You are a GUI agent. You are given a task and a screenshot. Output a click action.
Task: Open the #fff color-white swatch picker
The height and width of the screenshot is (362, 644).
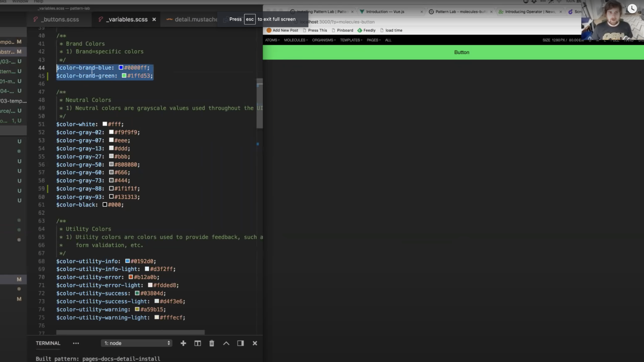pyautogui.click(x=105, y=124)
